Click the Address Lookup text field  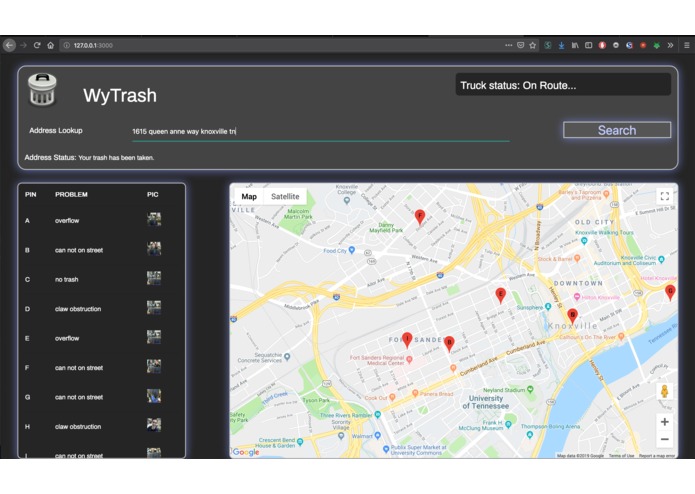(320, 132)
